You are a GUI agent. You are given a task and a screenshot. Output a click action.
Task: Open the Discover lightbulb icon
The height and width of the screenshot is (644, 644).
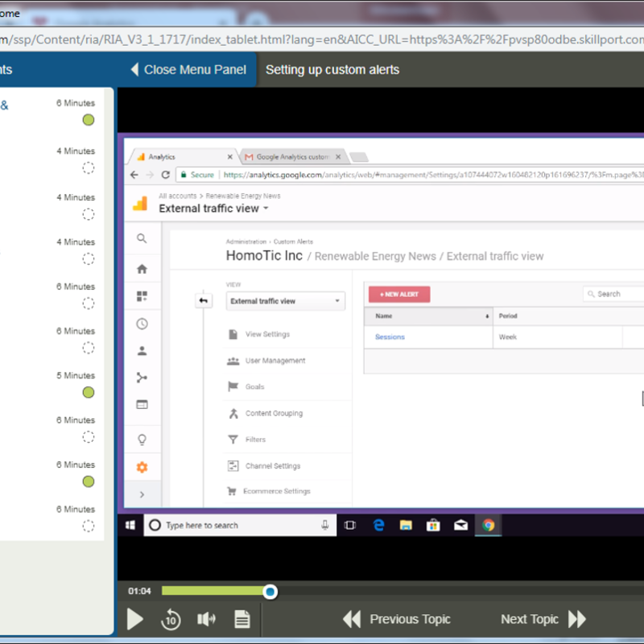(142, 440)
